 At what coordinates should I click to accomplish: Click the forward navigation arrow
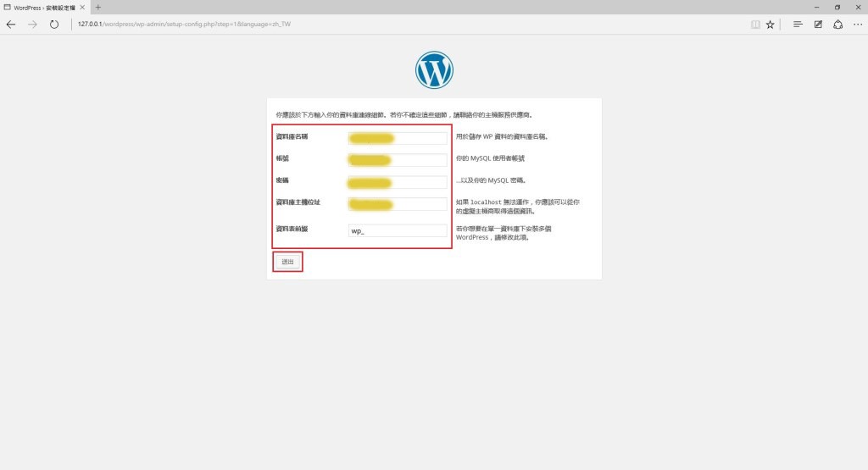pos(33,25)
